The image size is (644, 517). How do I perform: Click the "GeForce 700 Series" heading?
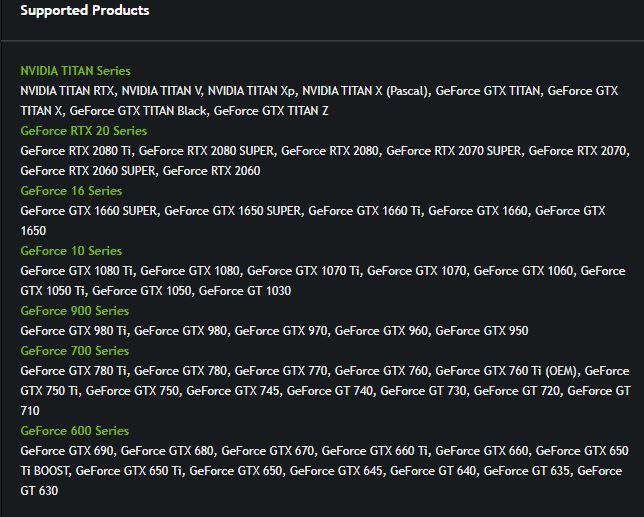tap(75, 351)
